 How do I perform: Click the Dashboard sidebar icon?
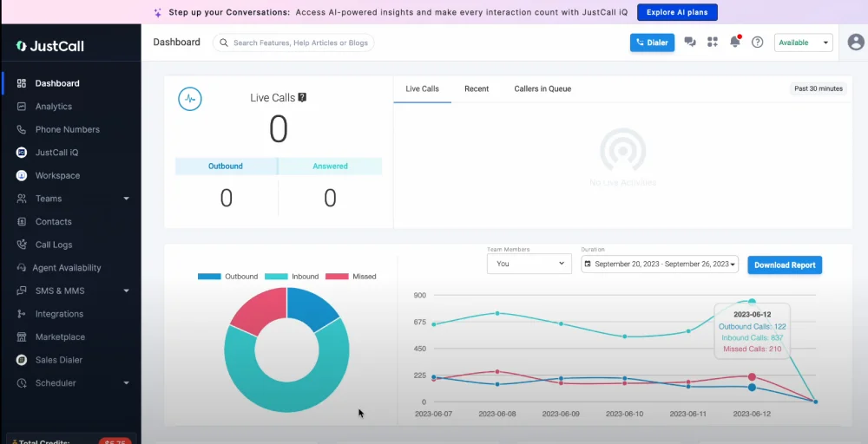tap(22, 83)
